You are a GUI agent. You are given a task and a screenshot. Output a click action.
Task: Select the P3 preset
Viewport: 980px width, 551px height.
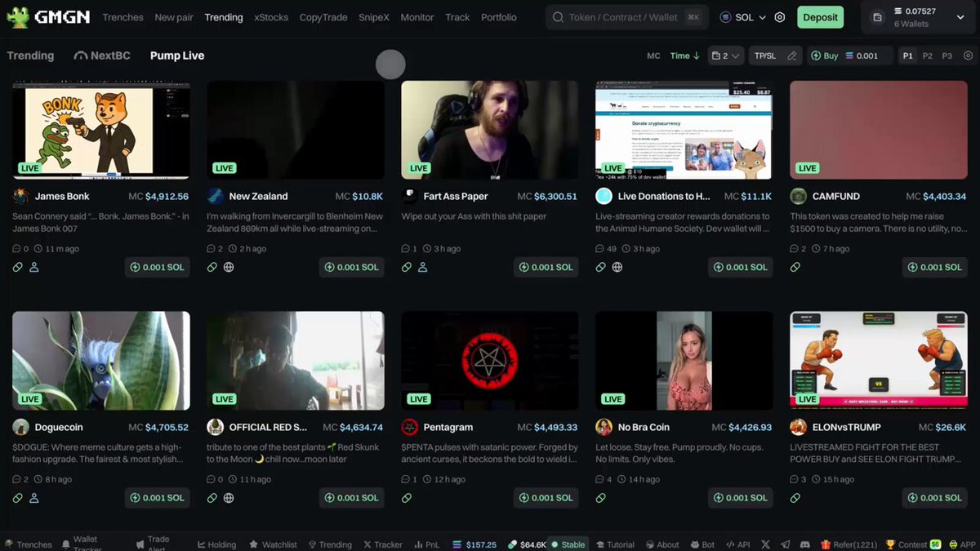tap(947, 56)
